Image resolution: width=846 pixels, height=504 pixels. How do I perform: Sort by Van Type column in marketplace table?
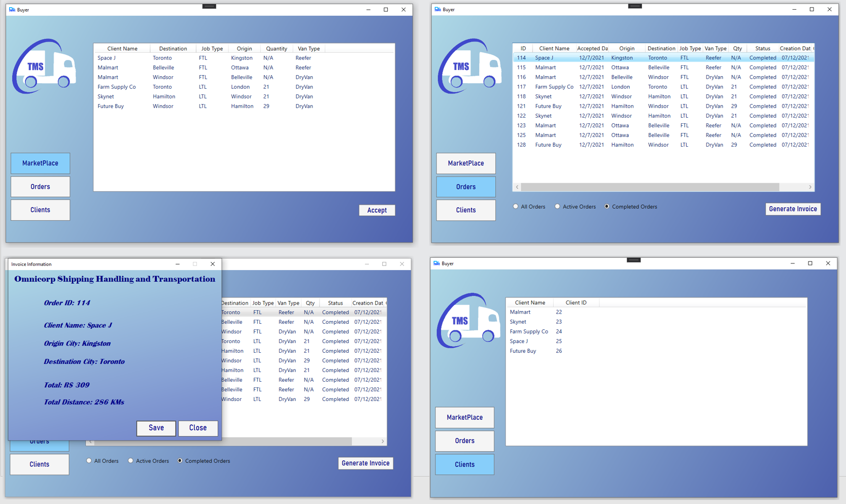[309, 49]
